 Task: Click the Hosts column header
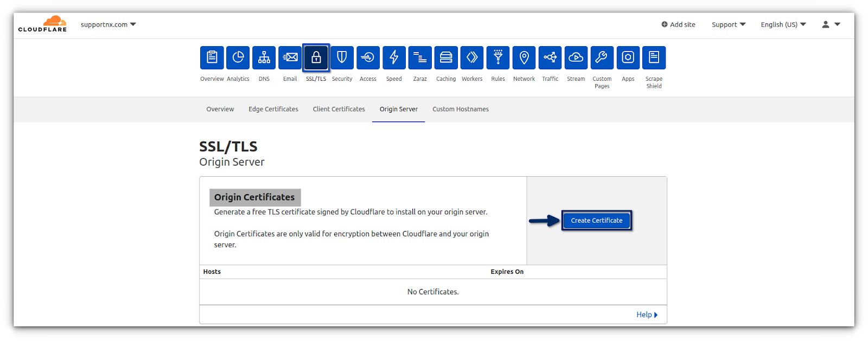(212, 272)
